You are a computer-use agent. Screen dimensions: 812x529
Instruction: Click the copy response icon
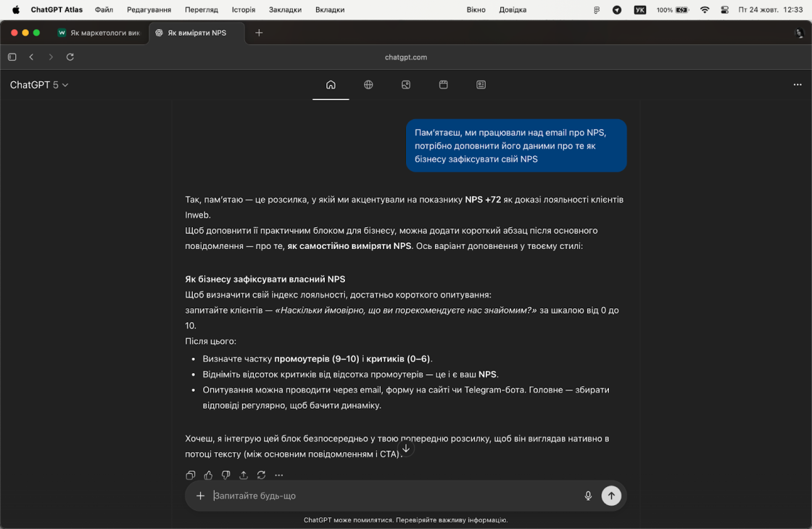tap(191, 475)
